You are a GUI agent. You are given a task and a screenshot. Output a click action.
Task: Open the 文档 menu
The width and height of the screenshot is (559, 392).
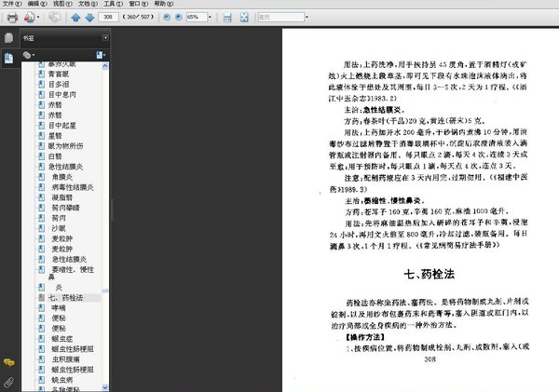(x=89, y=4)
